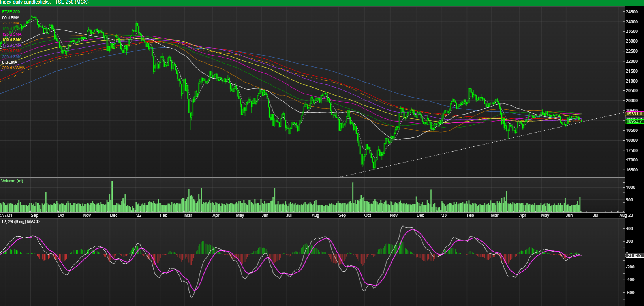
Task: Select the green 'FTSE 250' legend entry
Action: click(11, 12)
